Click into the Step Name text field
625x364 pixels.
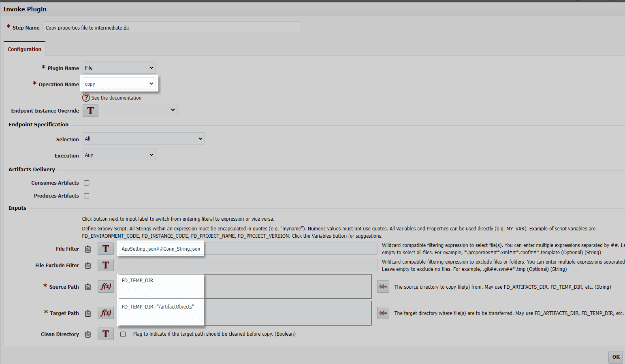point(172,28)
